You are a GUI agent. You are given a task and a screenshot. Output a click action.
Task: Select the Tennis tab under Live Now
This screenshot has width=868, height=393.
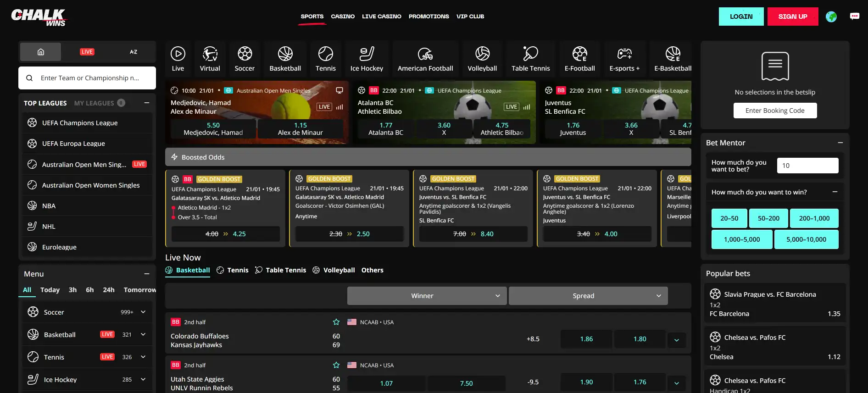pos(232,270)
